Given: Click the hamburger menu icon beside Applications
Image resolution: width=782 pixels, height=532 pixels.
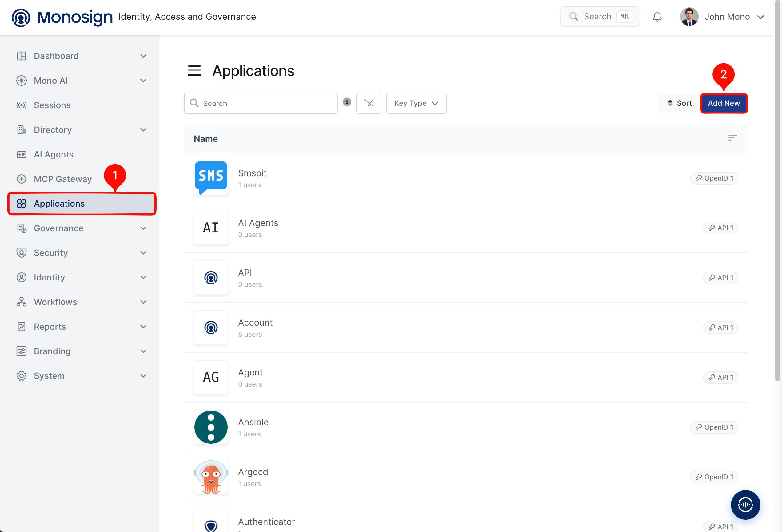Looking at the screenshot, I should click(194, 71).
